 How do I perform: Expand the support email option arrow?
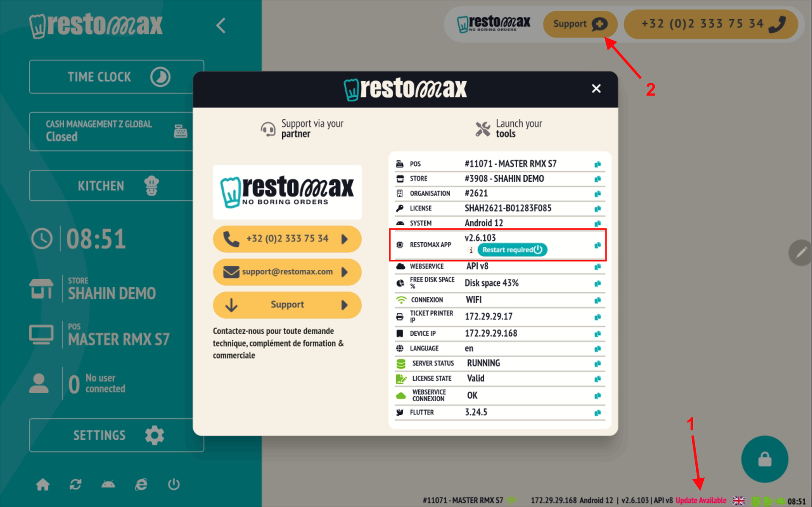[x=345, y=272]
